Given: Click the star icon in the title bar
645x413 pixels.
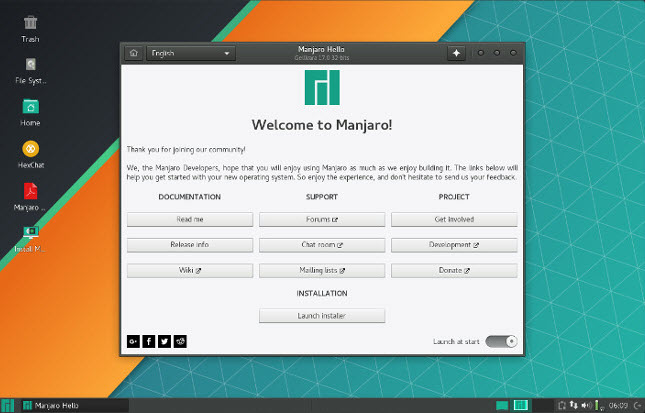Looking at the screenshot, I should pos(456,53).
